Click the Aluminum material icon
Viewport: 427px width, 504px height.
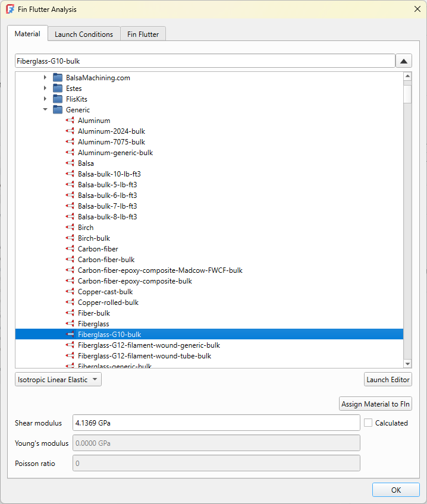pyautogui.click(x=70, y=121)
